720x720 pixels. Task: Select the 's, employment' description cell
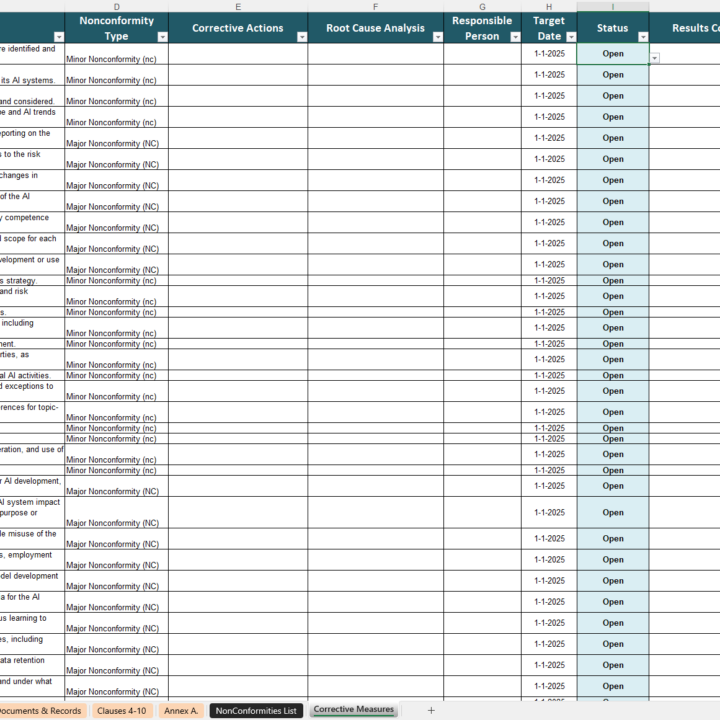[32, 560]
